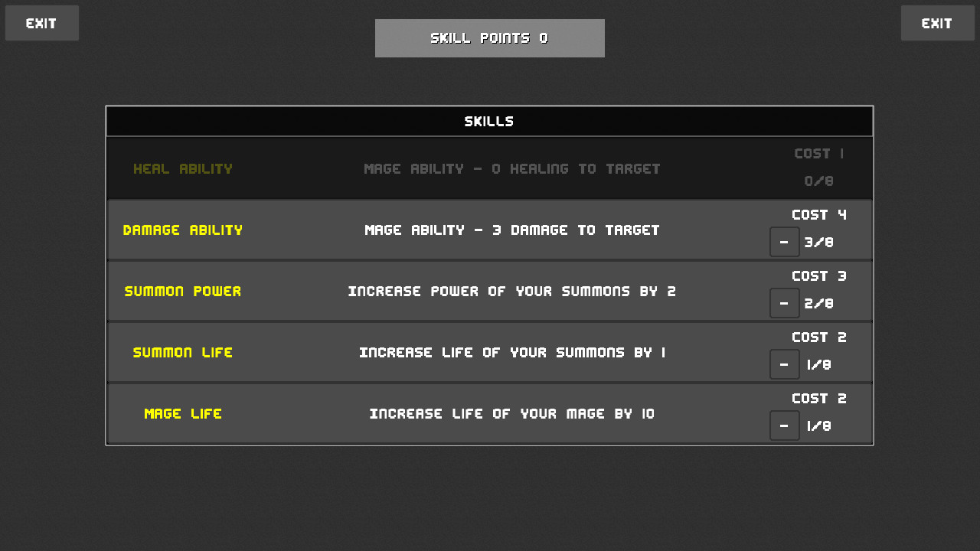
Task: Click the COST 3 label for Summon Power
Action: pos(819,276)
